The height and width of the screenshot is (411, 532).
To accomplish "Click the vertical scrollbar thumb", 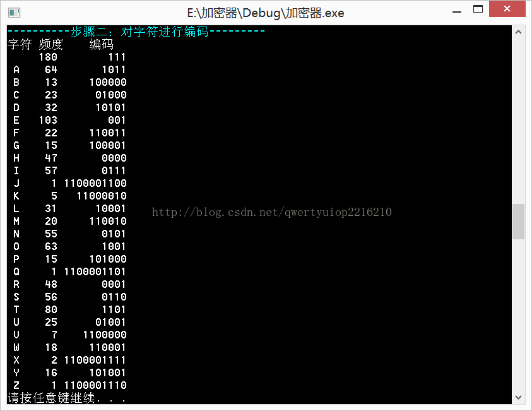I will [x=518, y=221].
